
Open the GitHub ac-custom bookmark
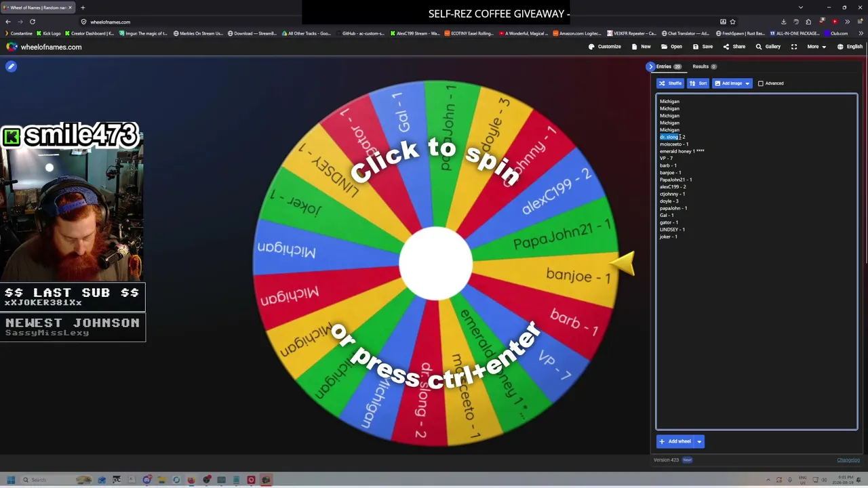coord(360,33)
